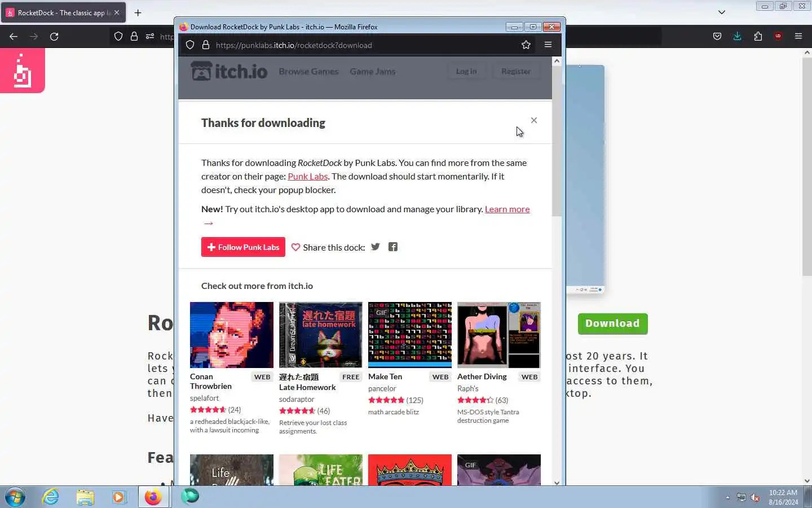The image size is (812, 508).
Task: Click main window scrollbar down arrow
Action: coord(807,481)
